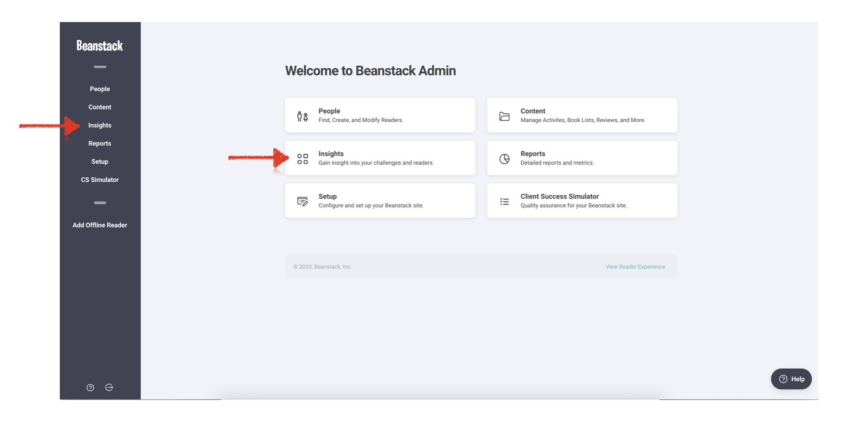Follow the View Reader Experience link

coord(635,267)
